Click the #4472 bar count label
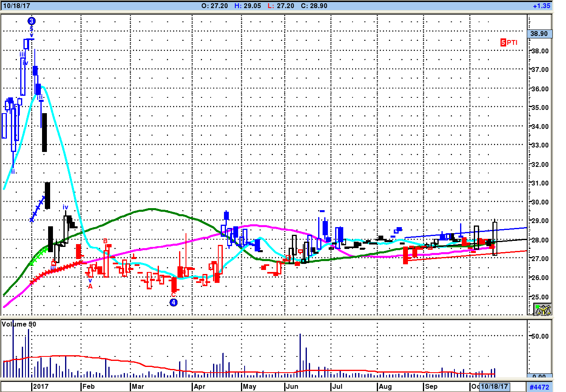Viewport: 566px width, 392px height. pos(539,387)
